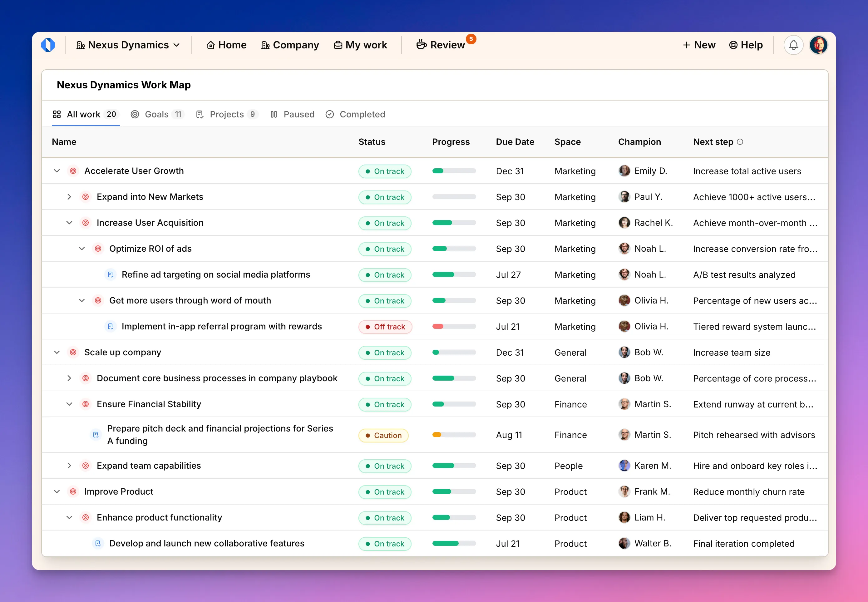Click the project icon beside Refine ad targeting
868x602 pixels.
click(x=111, y=274)
